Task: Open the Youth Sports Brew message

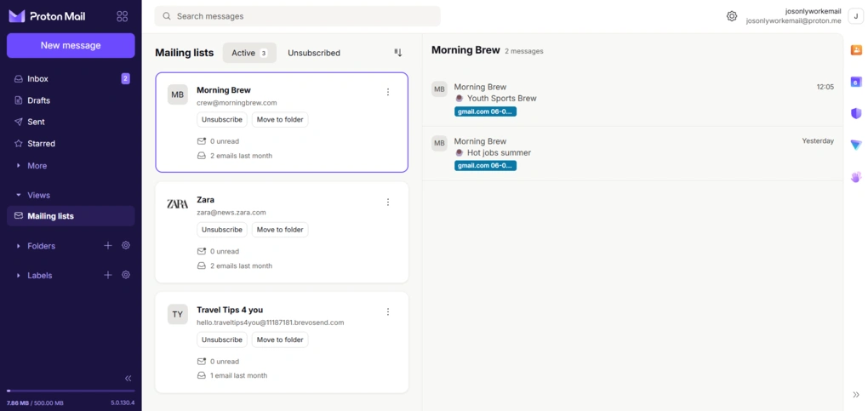Action: point(633,100)
